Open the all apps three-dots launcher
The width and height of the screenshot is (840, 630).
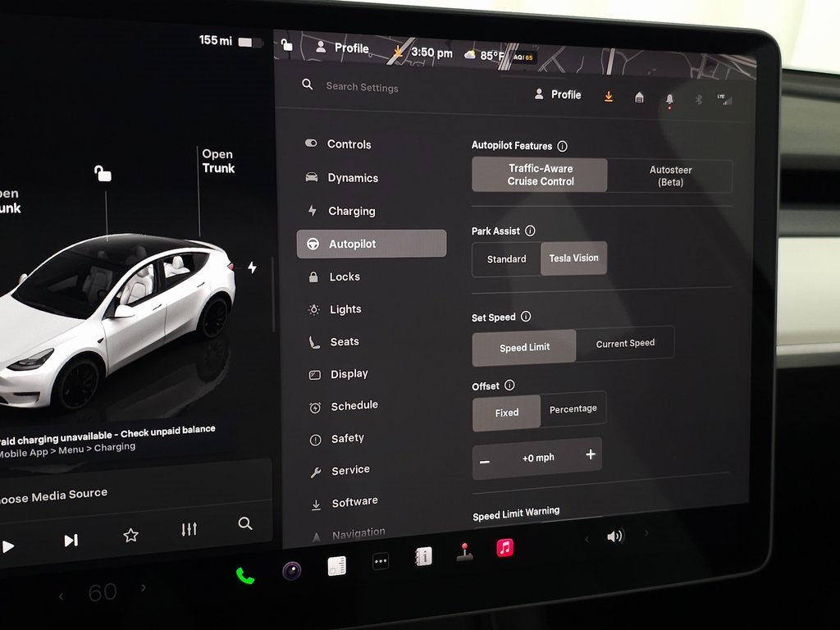pos(381,561)
